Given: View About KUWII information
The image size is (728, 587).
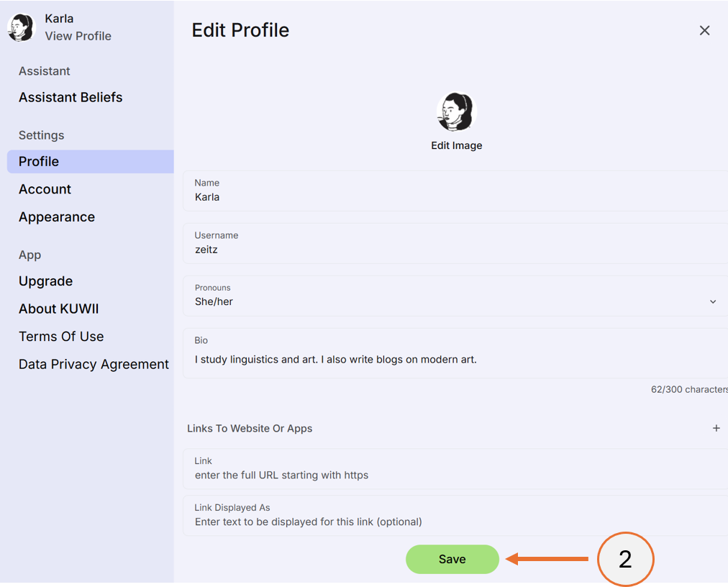Looking at the screenshot, I should (x=58, y=309).
